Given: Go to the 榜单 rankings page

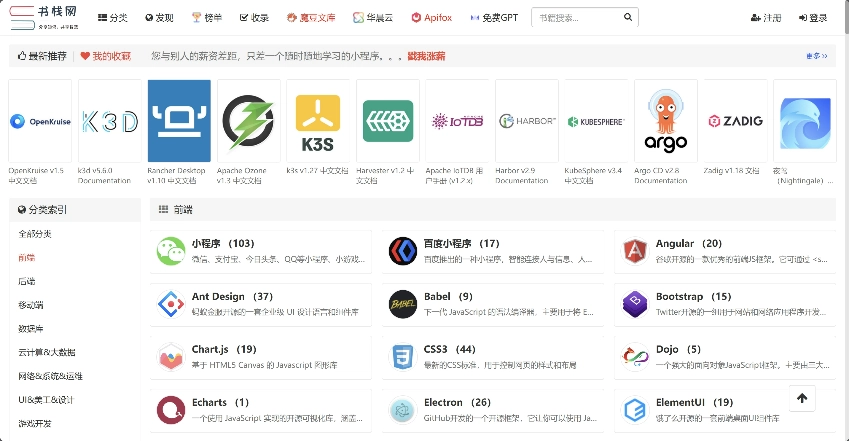Looking at the screenshot, I should click(x=207, y=18).
